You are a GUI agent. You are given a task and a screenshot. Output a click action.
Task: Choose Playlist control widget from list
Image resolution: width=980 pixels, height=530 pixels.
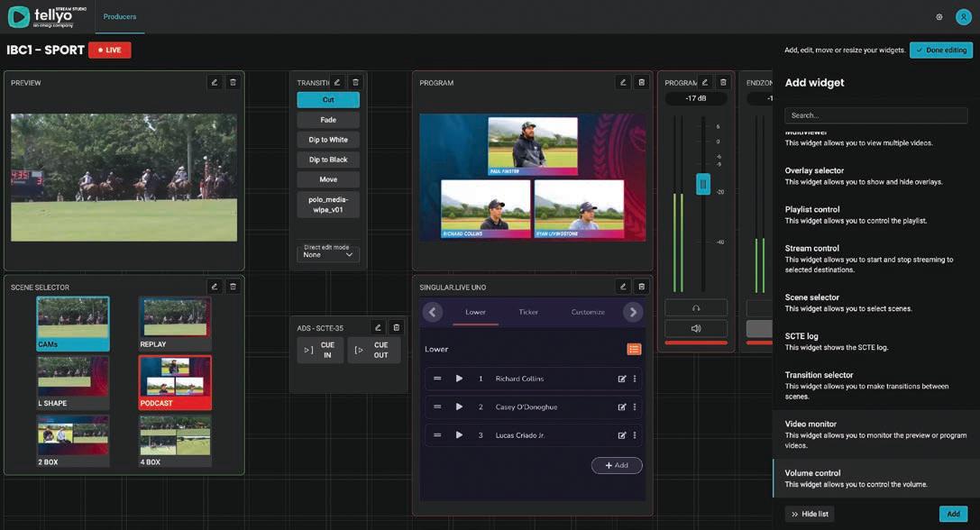click(875, 215)
